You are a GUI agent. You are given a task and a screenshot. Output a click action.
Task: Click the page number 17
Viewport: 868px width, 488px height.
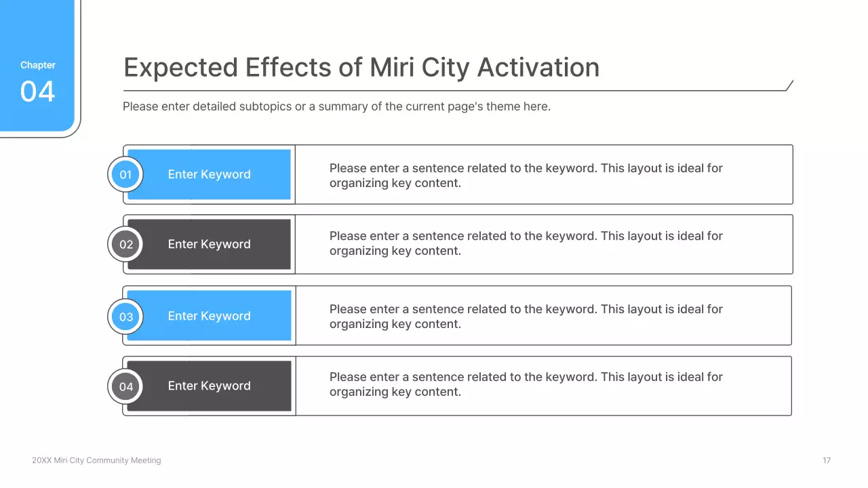tap(827, 461)
